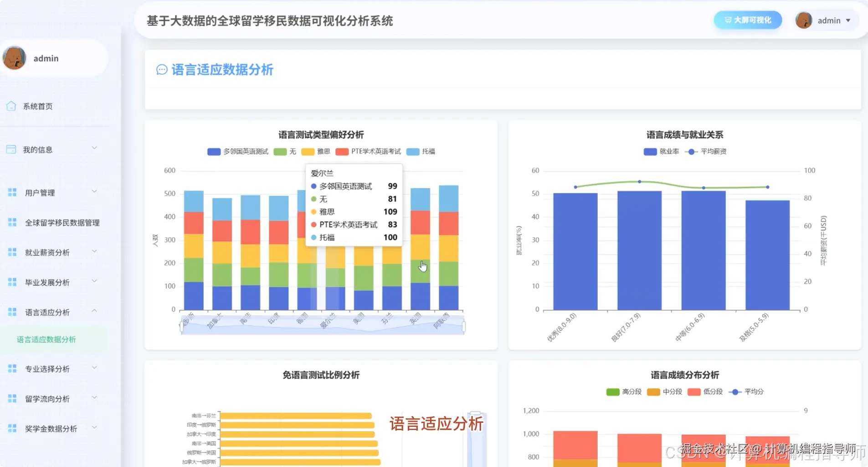Expand the 专业选择分析 section
This screenshot has width=868, height=467.
coord(47,368)
